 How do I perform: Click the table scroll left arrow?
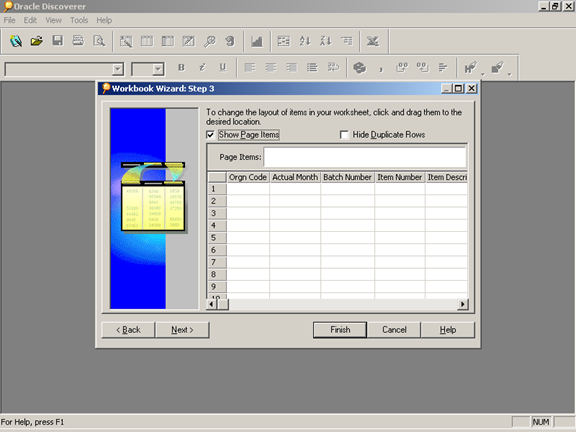[x=211, y=304]
